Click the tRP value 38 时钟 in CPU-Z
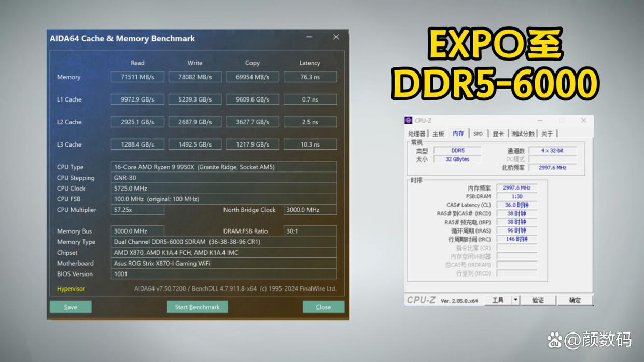This screenshot has width=644, height=362. [x=517, y=222]
